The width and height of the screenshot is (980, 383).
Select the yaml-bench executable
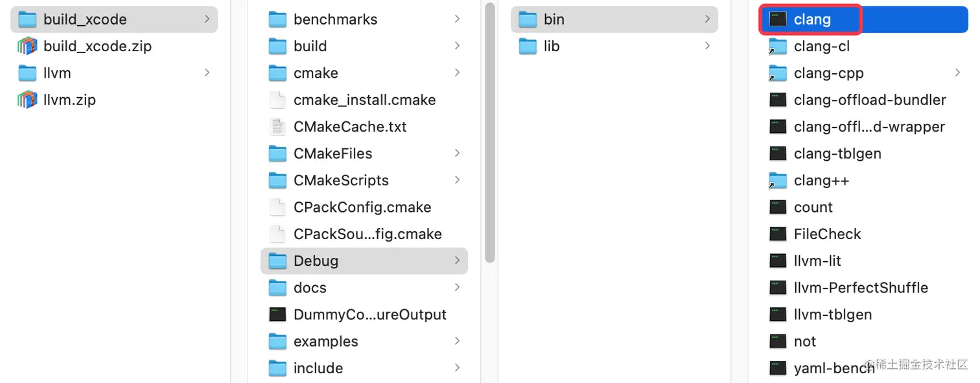coord(834,368)
